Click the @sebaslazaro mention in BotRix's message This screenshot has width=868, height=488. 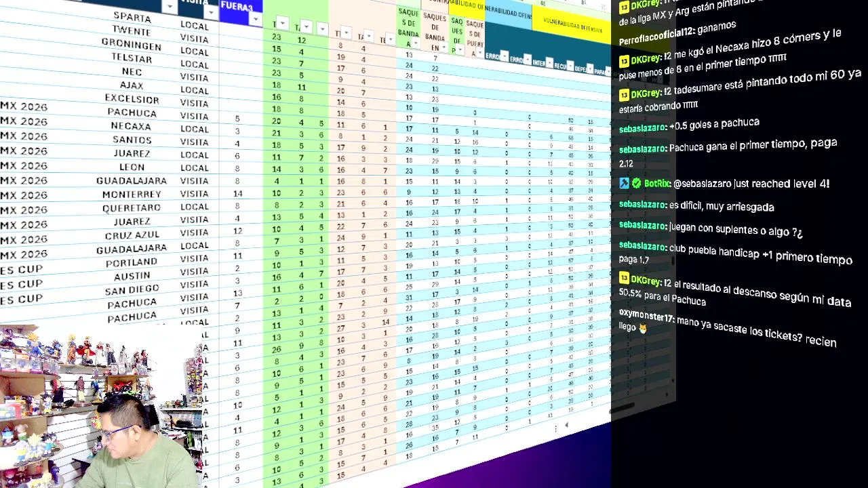(703, 184)
